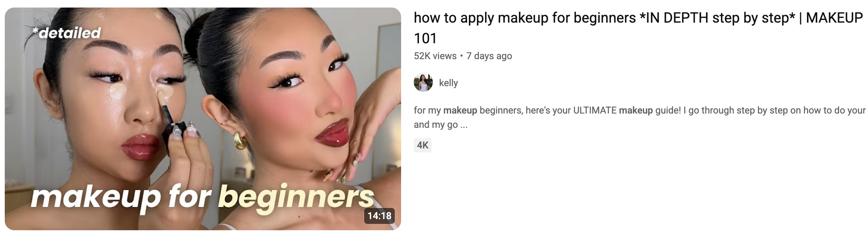Click the word 'ULTIMATE' in the description
Image resolution: width=868 pixels, height=235 pixels.
coord(595,110)
